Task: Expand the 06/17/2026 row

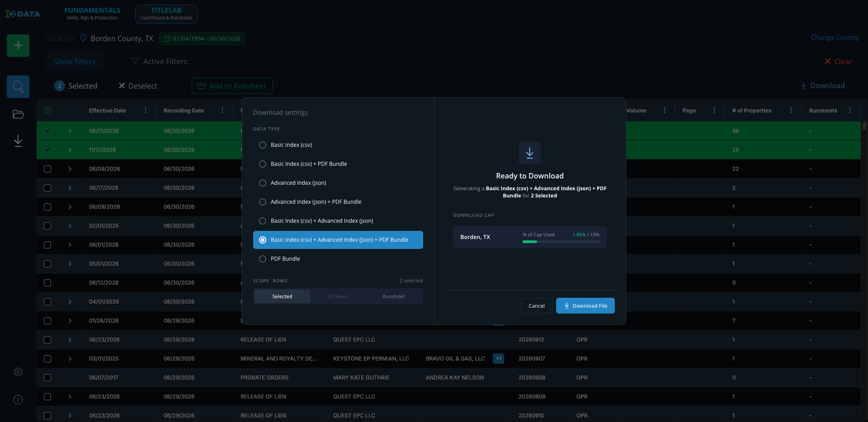Action: click(x=70, y=188)
